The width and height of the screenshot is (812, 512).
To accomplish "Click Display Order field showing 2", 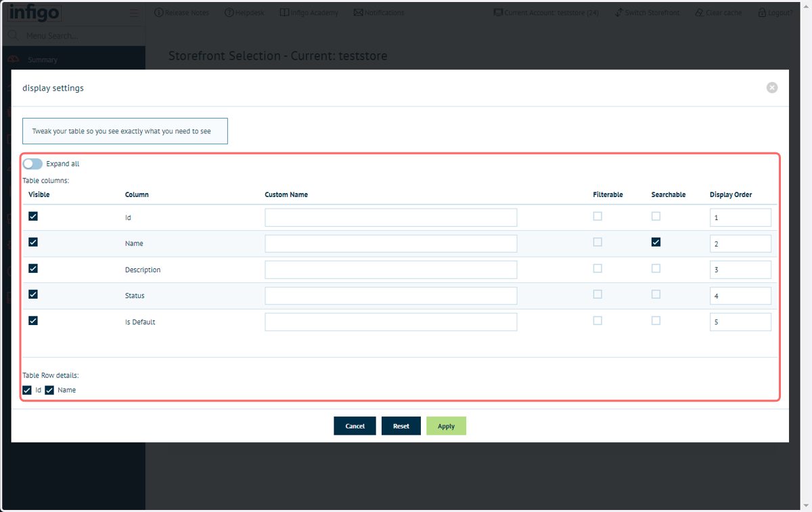I will pyautogui.click(x=740, y=243).
